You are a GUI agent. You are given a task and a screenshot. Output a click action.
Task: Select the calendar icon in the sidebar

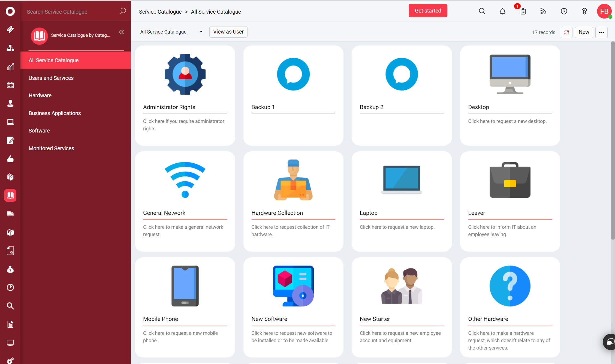(10, 85)
